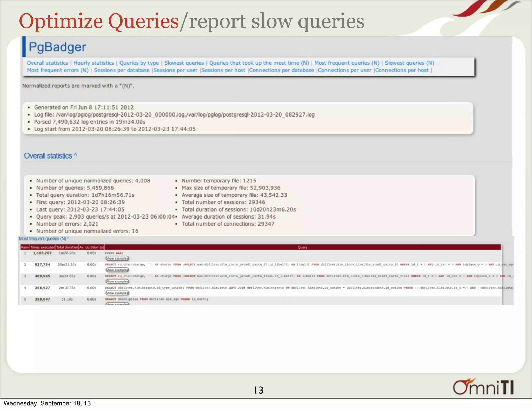Open Most frequent errors (N) link
Viewport: 532px width, 409px height.
(x=58, y=70)
